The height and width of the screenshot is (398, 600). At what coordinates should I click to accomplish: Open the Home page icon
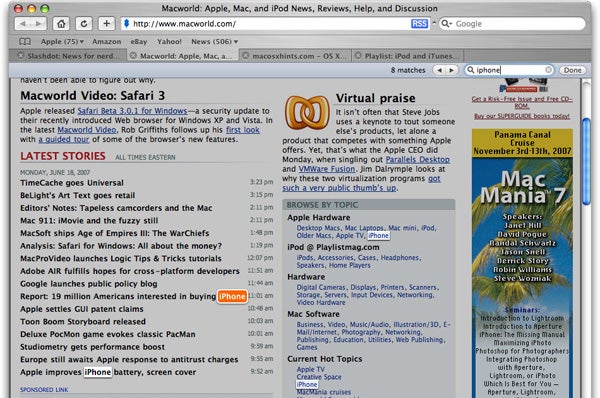click(x=61, y=24)
